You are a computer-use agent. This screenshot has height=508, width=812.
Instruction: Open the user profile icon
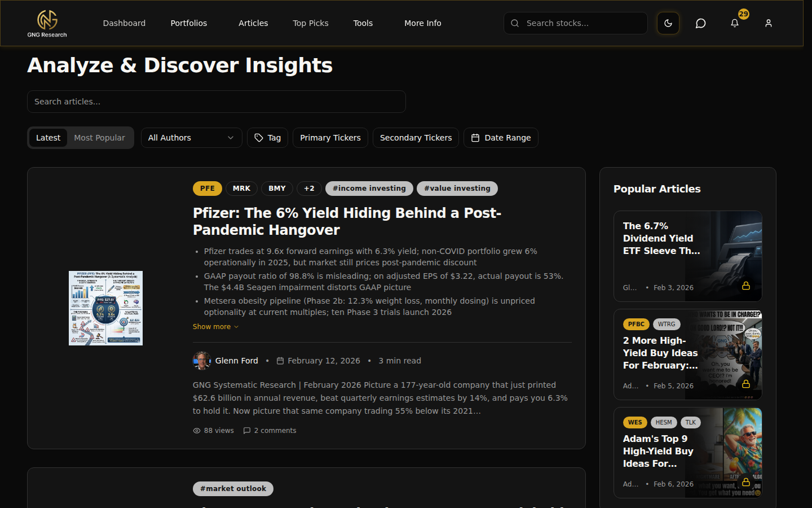[769, 23]
